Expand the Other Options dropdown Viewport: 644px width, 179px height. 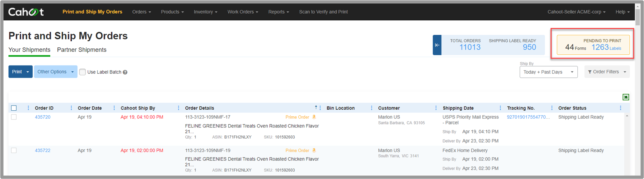(x=55, y=72)
